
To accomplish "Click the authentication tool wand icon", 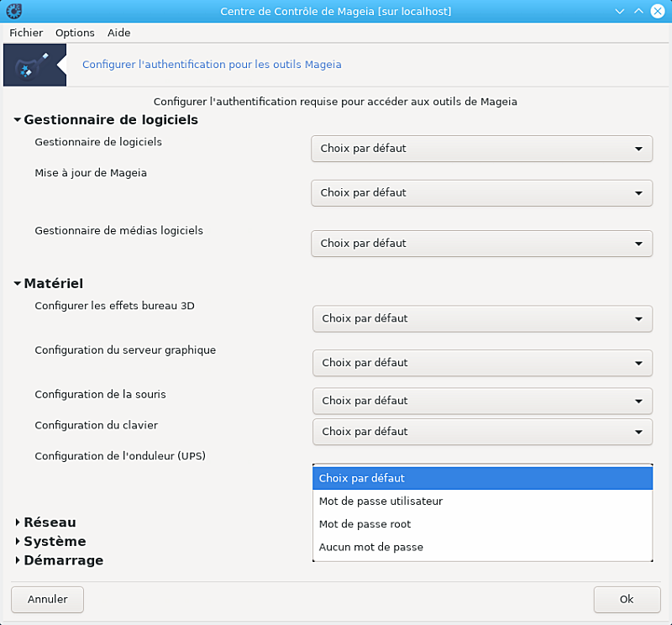I will pyautogui.click(x=34, y=65).
